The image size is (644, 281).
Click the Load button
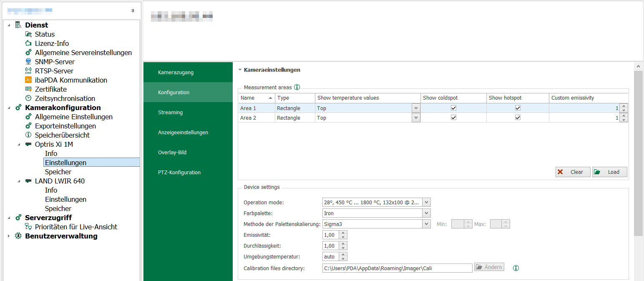[x=610, y=172]
